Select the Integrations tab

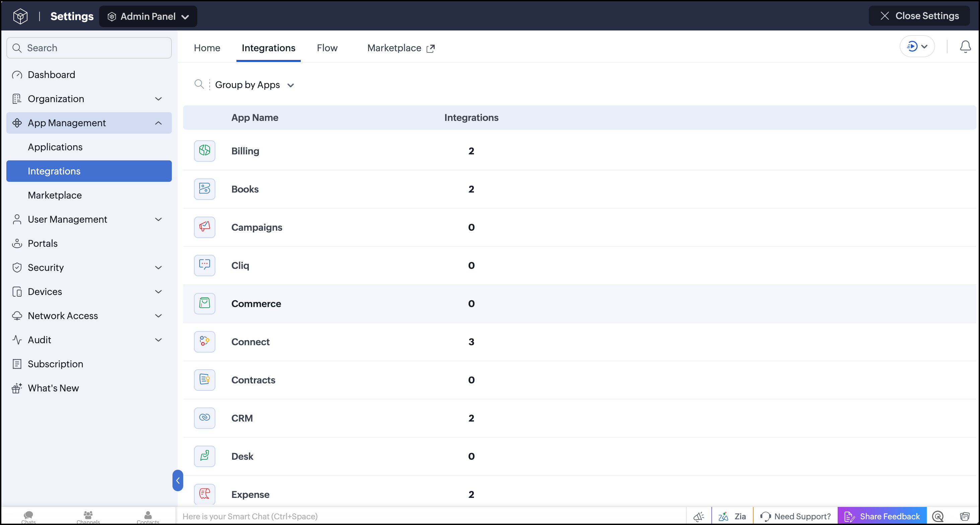(268, 48)
